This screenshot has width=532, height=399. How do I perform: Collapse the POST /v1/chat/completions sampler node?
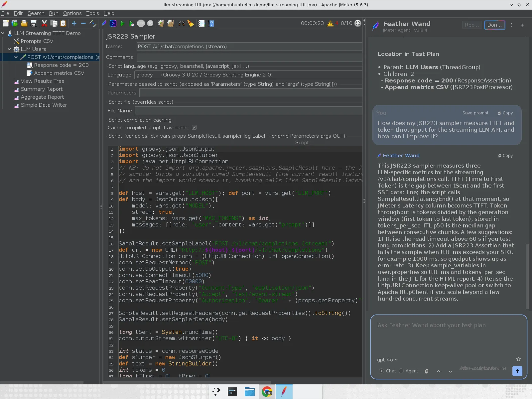coord(16,57)
